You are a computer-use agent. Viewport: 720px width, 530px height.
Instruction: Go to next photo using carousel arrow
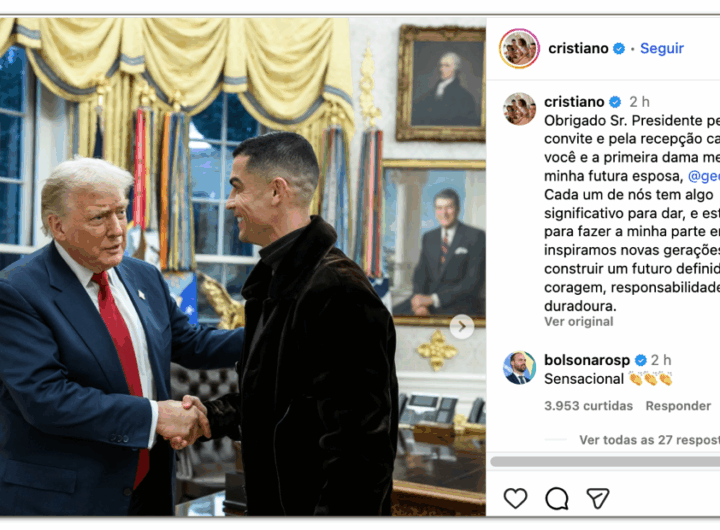click(x=461, y=327)
